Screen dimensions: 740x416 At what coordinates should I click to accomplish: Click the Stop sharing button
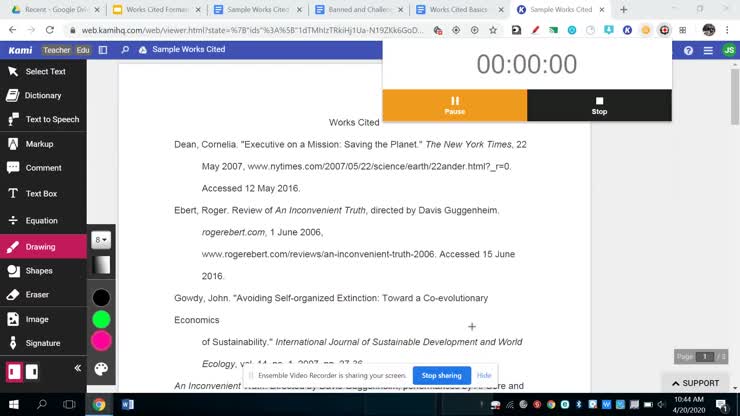click(441, 375)
